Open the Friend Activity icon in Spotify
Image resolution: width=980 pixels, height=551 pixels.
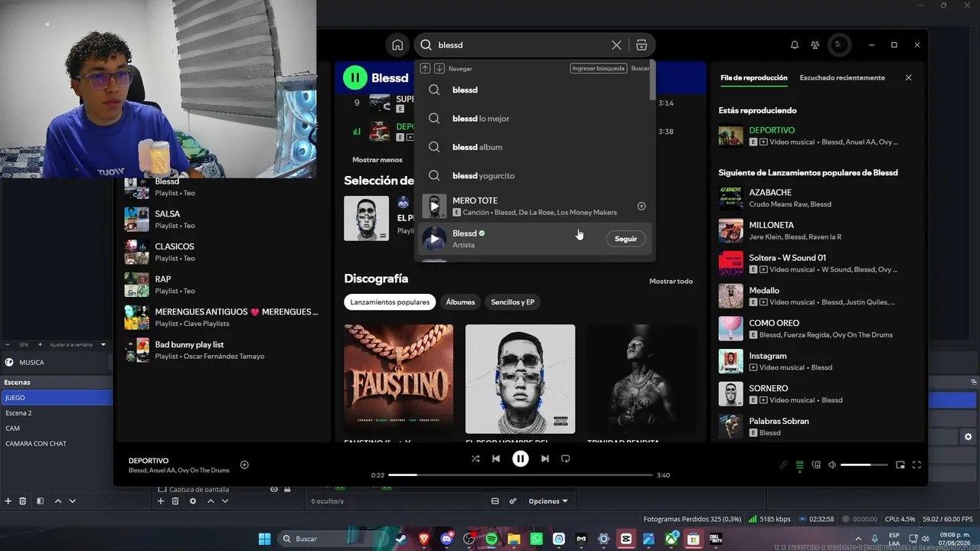pyautogui.click(x=815, y=45)
